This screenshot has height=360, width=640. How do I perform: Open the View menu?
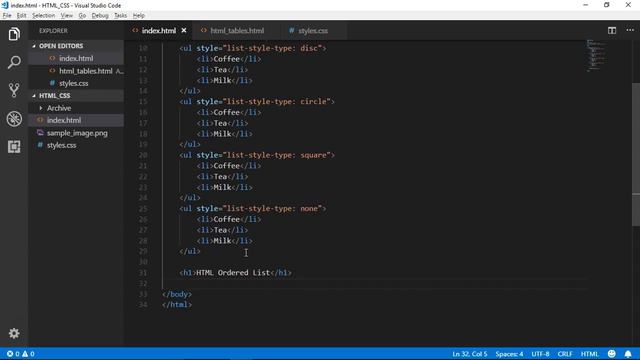click(x=67, y=16)
